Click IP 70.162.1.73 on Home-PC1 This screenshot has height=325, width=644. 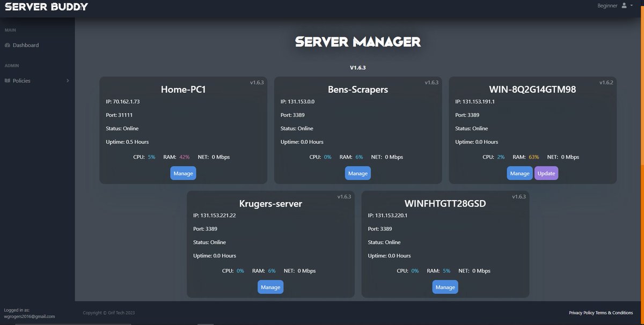coord(123,101)
